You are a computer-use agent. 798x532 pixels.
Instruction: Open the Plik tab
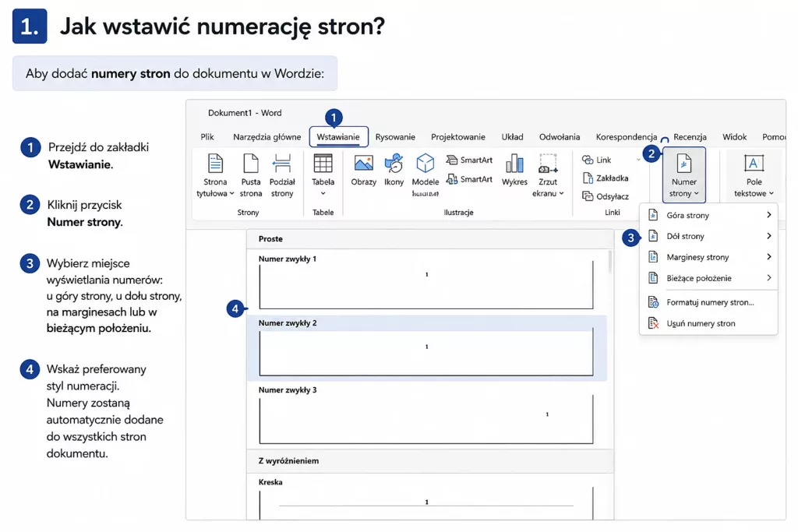pos(207,137)
